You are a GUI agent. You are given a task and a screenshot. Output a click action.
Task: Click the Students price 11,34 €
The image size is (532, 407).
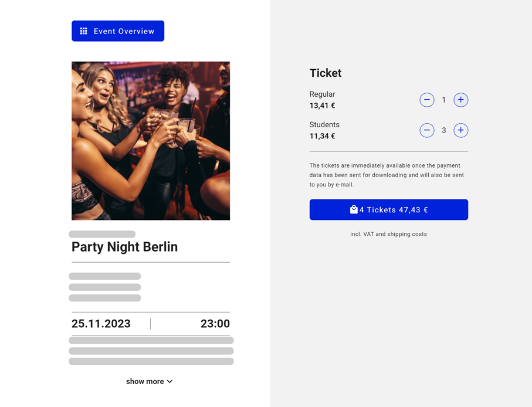322,136
